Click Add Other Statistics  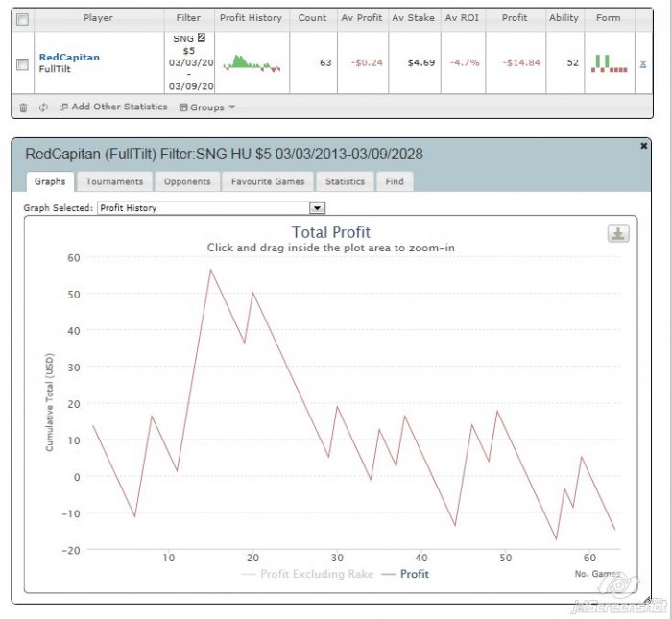113,107
